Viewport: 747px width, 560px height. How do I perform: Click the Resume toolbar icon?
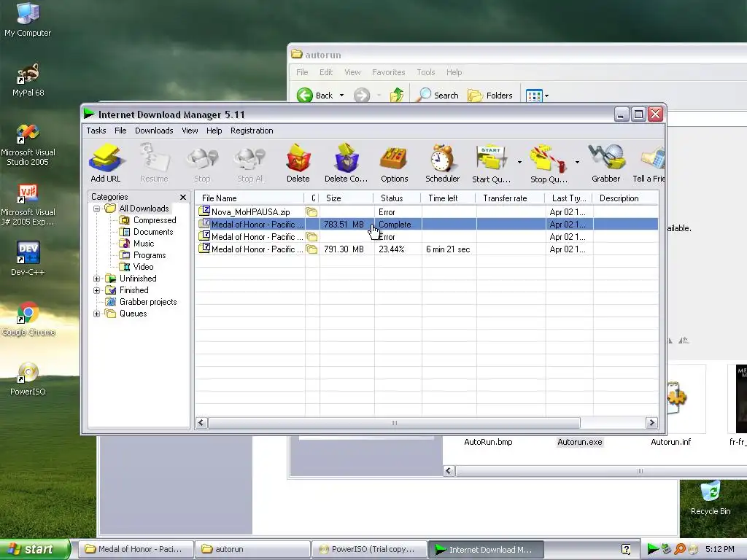tap(154, 163)
